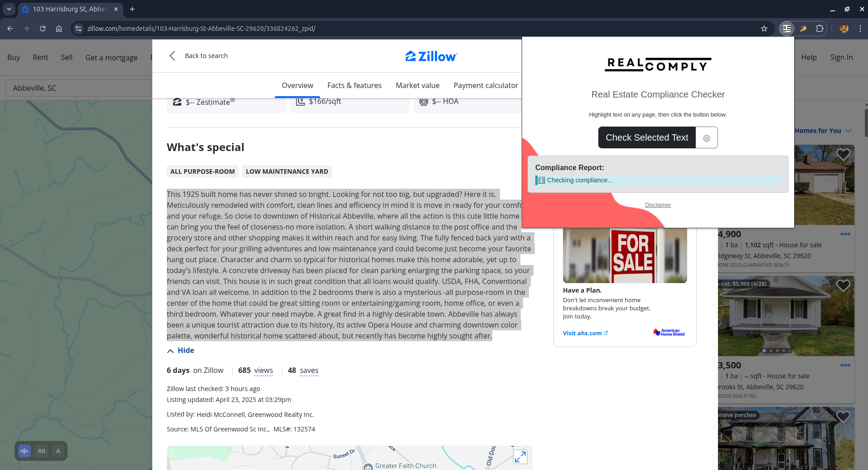Click the Zillow logo

[432, 56]
